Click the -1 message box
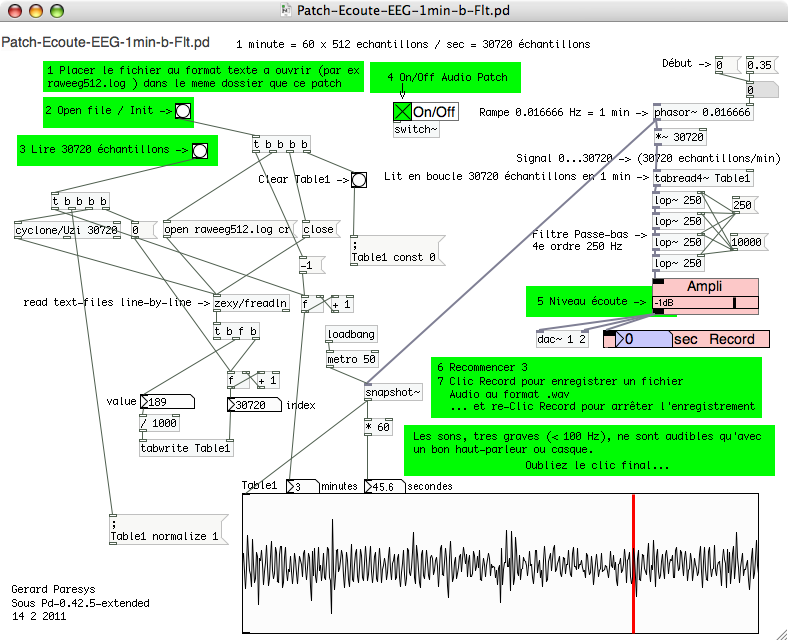This screenshot has height=641, width=788. point(312,265)
